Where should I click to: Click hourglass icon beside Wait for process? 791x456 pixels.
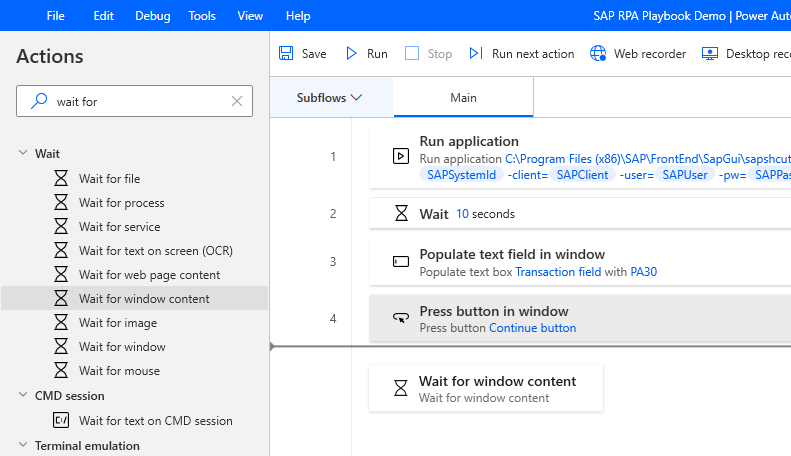tap(61, 202)
